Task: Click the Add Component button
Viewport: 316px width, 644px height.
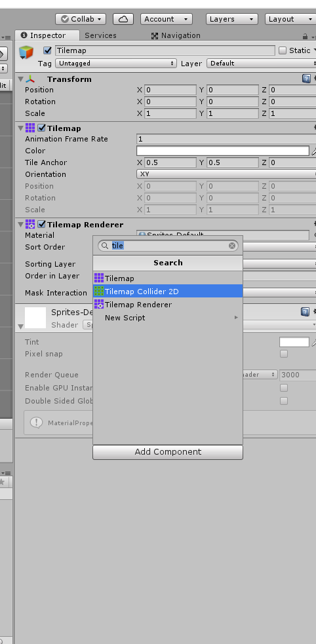Action: click(168, 452)
